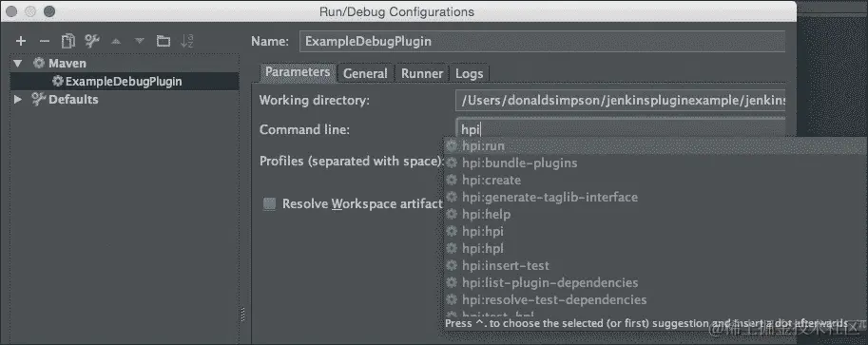The image size is (868, 345).
Task: Switch to the General tab
Action: click(365, 73)
